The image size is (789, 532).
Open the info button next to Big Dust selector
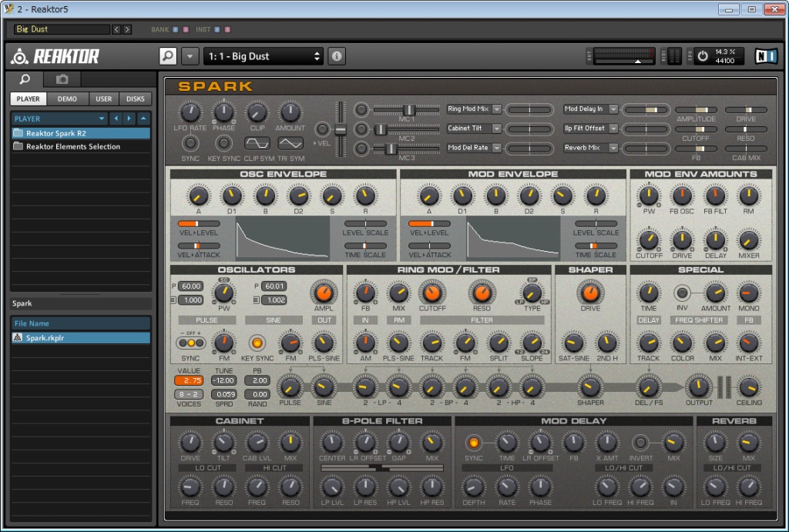click(337, 55)
